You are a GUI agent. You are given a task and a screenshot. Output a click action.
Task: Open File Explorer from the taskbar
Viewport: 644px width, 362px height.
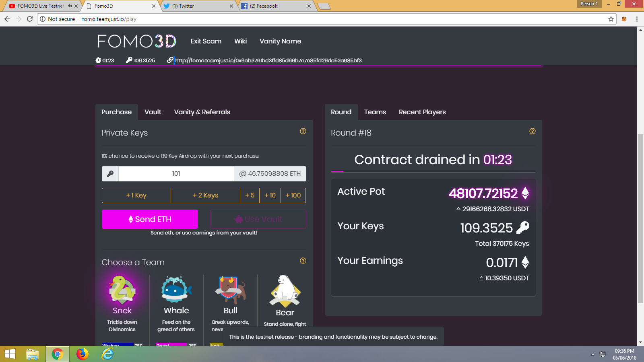tap(33, 354)
